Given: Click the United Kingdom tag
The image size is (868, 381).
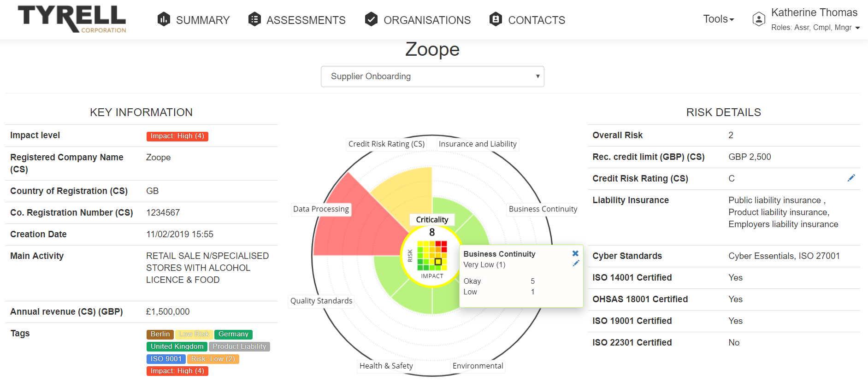Looking at the screenshot, I should click(x=177, y=346).
